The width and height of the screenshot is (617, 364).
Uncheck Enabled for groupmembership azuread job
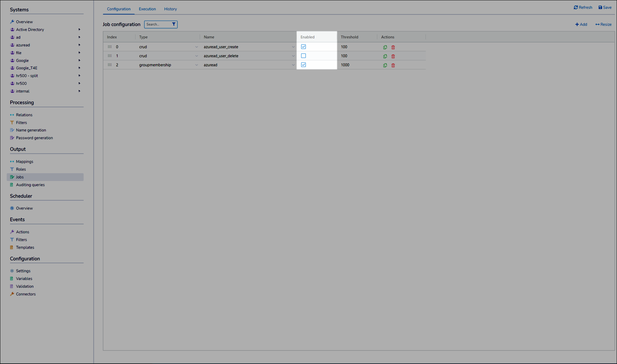(303, 65)
